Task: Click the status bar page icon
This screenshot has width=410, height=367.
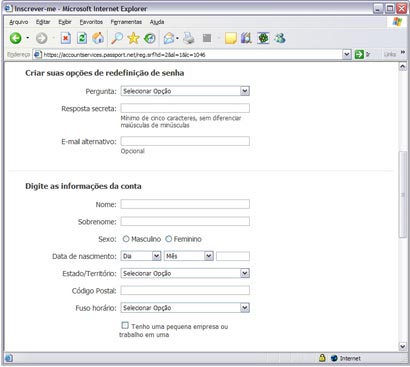Action: (9, 358)
